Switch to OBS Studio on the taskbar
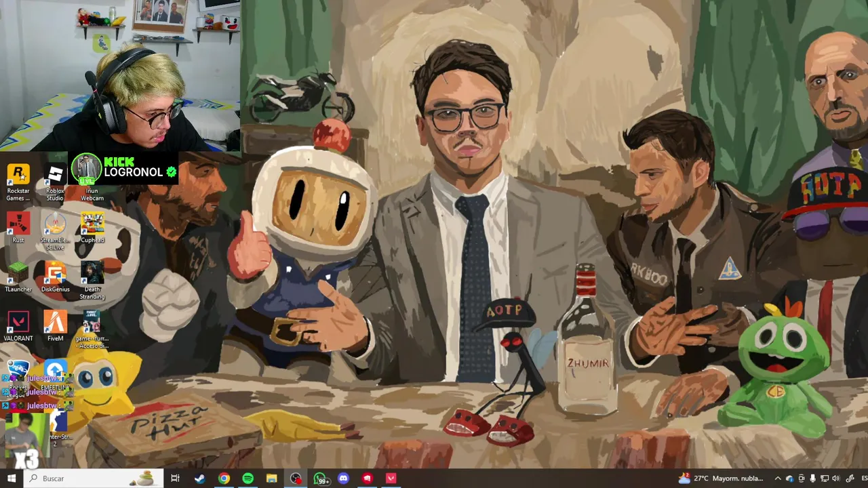 point(296,479)
